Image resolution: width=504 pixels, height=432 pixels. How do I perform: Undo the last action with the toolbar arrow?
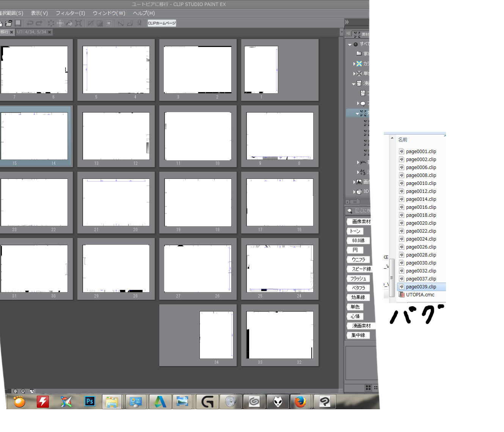click(x=30, y=23)
